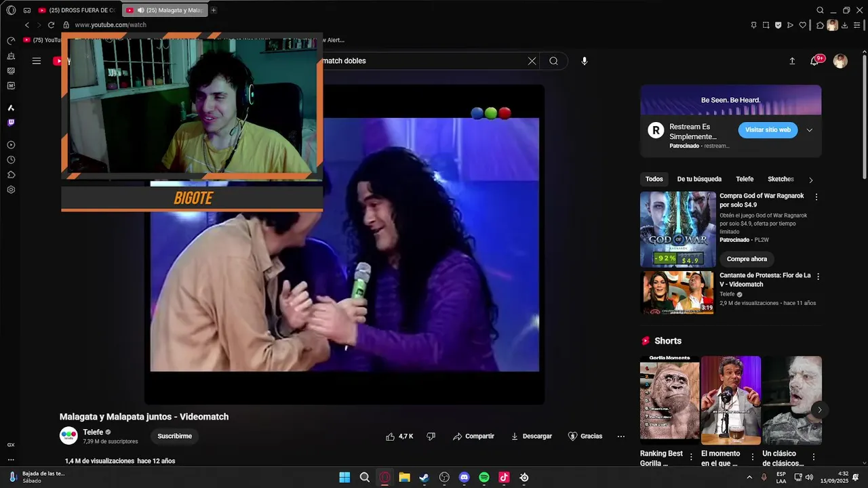Click the YouTube search magnifier button
Image resolution: width=868 pixels, height=488 pixels.
[553, 61]
